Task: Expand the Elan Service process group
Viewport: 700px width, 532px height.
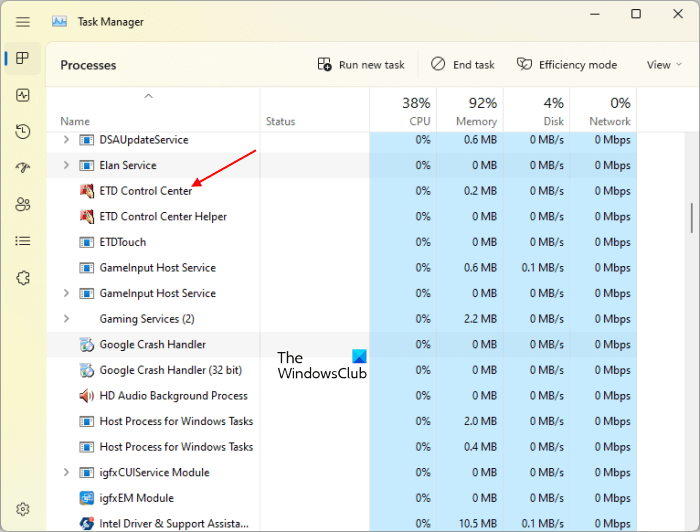Action: tap(66, 165)
